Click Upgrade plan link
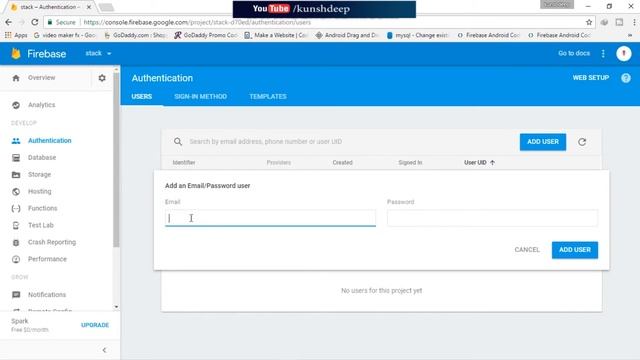This screenshot has height=360, width=640. coord(95,325)
